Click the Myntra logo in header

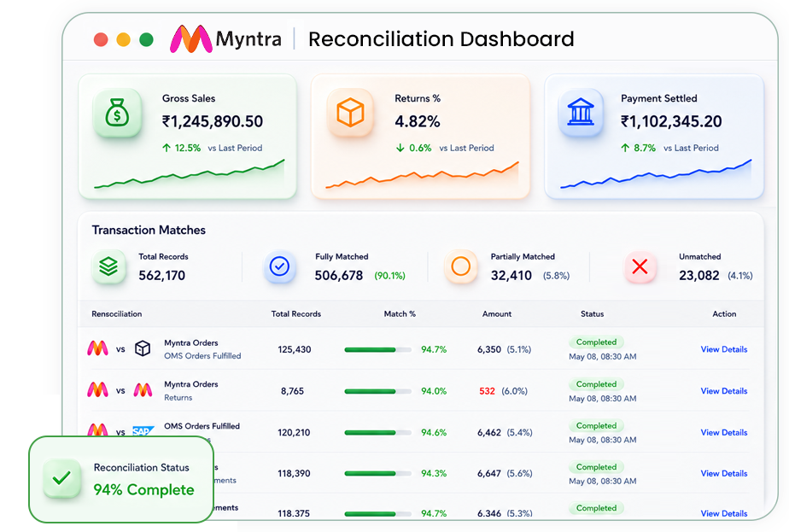click(225, 38)
